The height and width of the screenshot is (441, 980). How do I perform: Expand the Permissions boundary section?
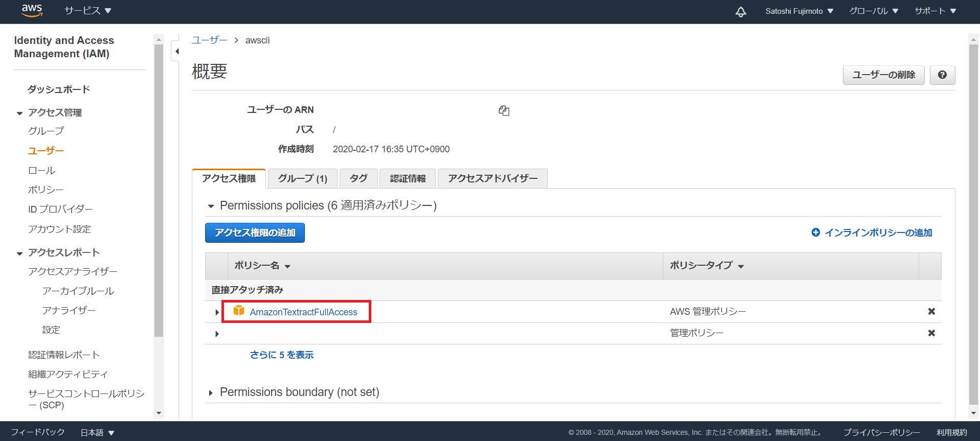coord(211,392)
